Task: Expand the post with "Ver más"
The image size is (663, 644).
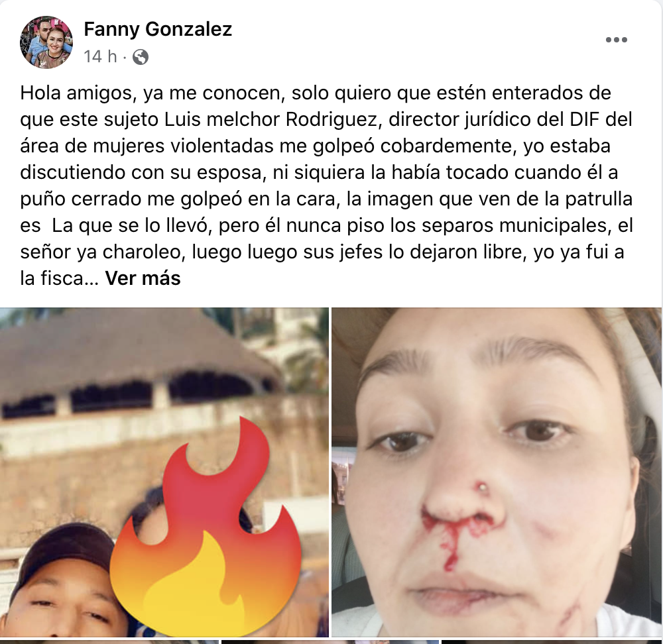Action: click(x=143, y=278)
